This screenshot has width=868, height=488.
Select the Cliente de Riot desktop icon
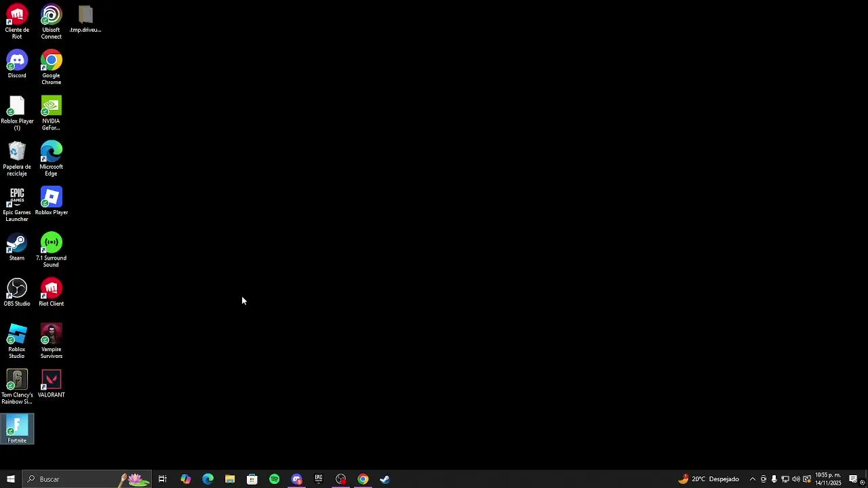pos(17,22)
